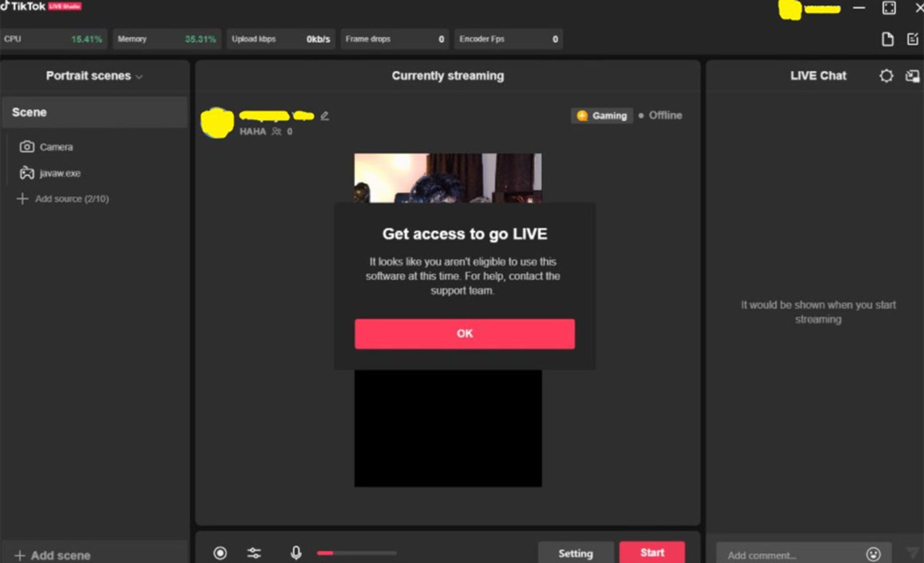Select the Camera source icon
Screen dimensions: 924x563
27,147
